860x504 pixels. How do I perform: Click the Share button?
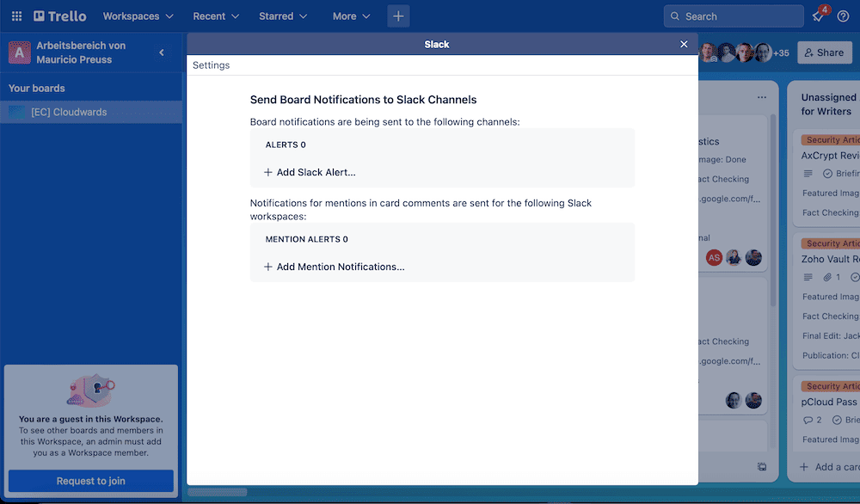pyautogui.click(x=825, y=52)
